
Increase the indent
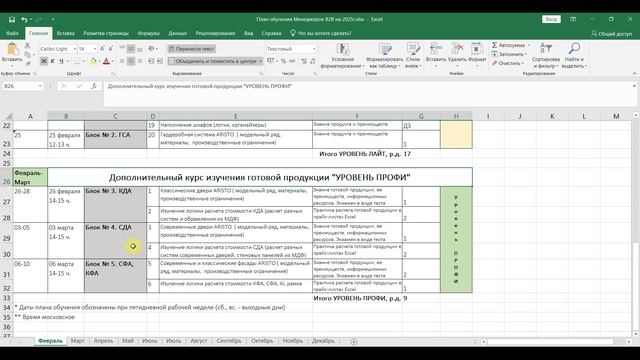pos(160,61)
